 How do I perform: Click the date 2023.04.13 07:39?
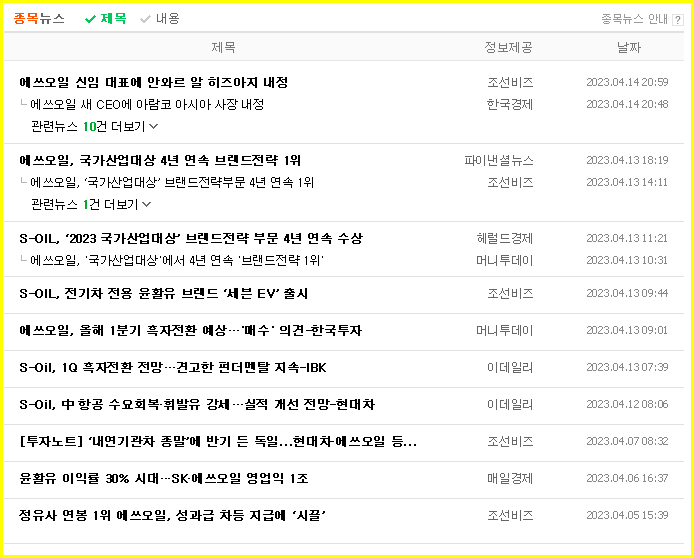[x=627, y=367]
